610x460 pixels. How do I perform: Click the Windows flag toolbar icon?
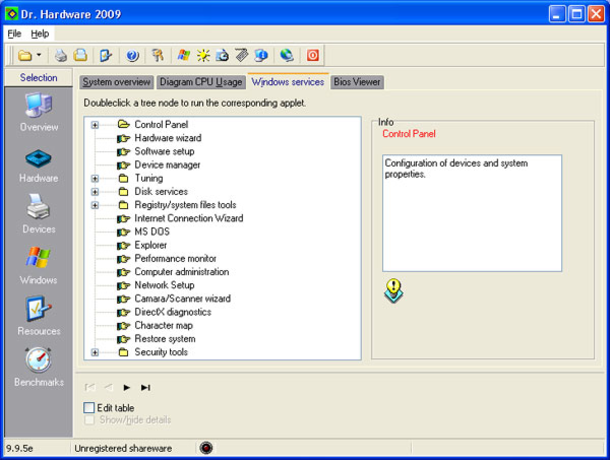tap(183, 55)
